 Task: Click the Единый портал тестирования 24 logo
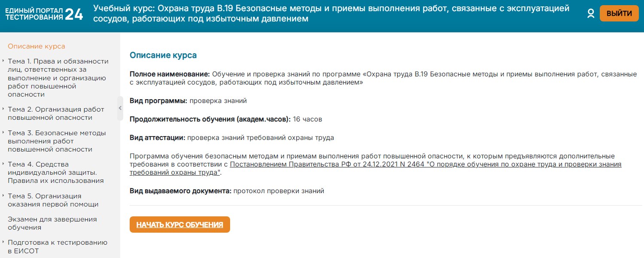tap(44, 14)
